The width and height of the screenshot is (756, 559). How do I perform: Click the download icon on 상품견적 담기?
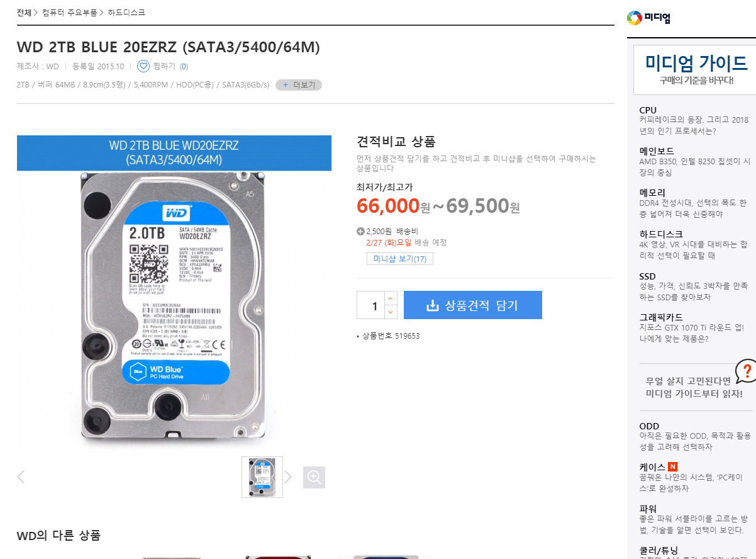(432, 306)
